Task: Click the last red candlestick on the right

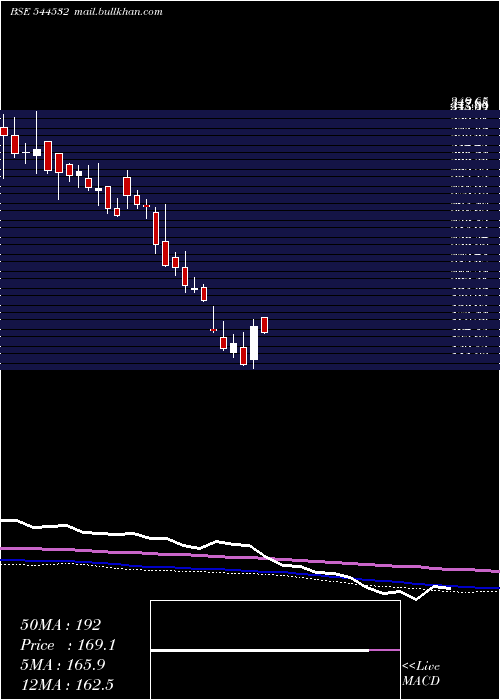Action: [264, 325]
